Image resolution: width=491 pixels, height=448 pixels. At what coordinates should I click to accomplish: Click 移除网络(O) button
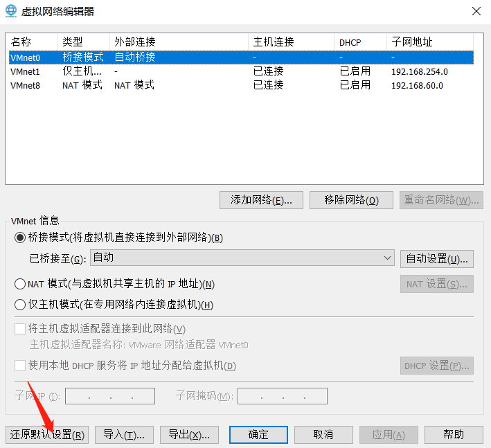point(351,200)
